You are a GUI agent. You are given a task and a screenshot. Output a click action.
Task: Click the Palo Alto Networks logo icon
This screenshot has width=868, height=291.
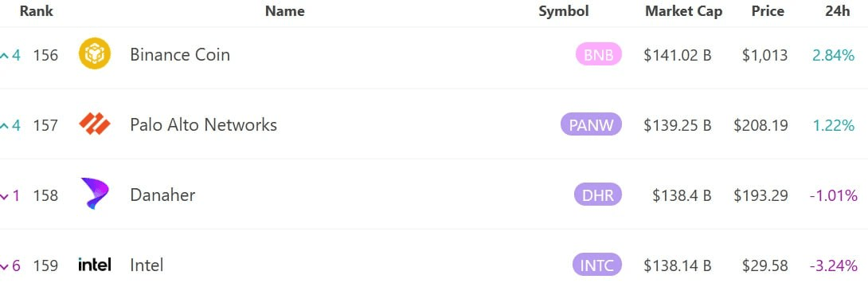[95, 124]
